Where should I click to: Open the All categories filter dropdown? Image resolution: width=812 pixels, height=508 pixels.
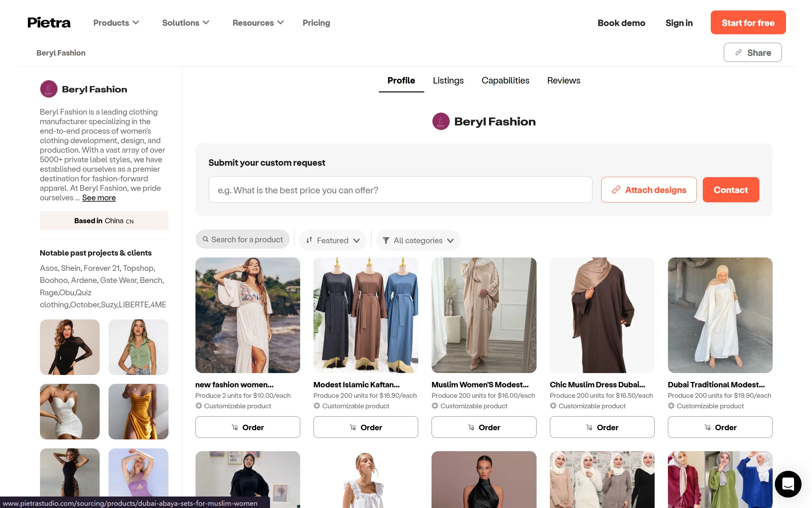tap(418, 240)
